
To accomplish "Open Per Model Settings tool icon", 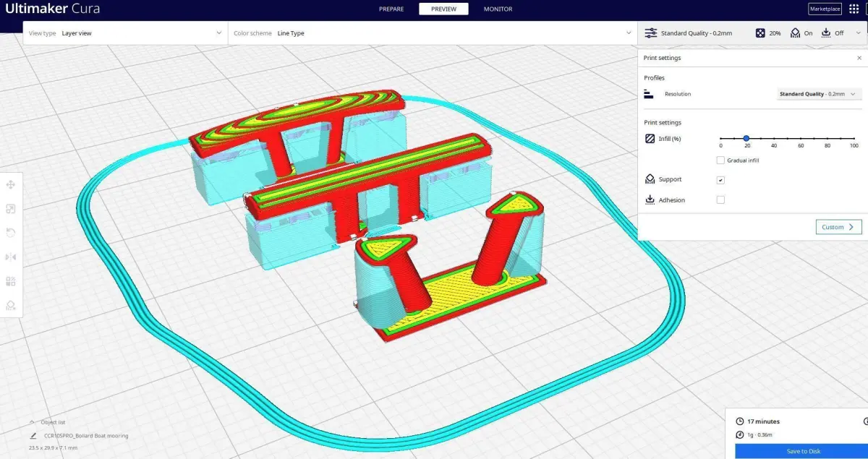I will click(11, 281).
